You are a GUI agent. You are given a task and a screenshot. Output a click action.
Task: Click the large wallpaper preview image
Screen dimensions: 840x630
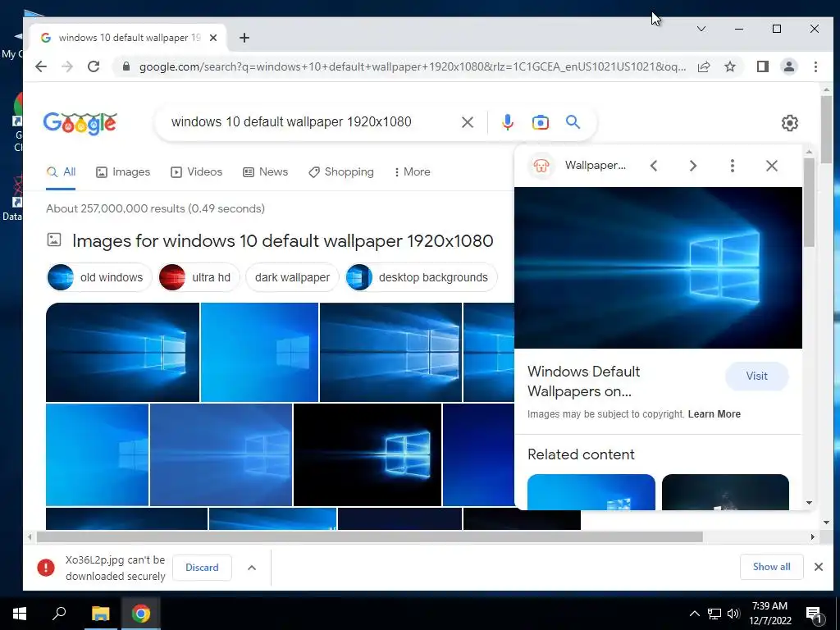tap(658, 268)
